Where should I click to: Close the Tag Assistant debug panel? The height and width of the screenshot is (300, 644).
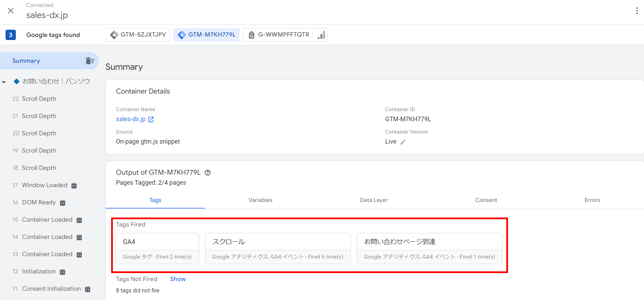point(11,11)
